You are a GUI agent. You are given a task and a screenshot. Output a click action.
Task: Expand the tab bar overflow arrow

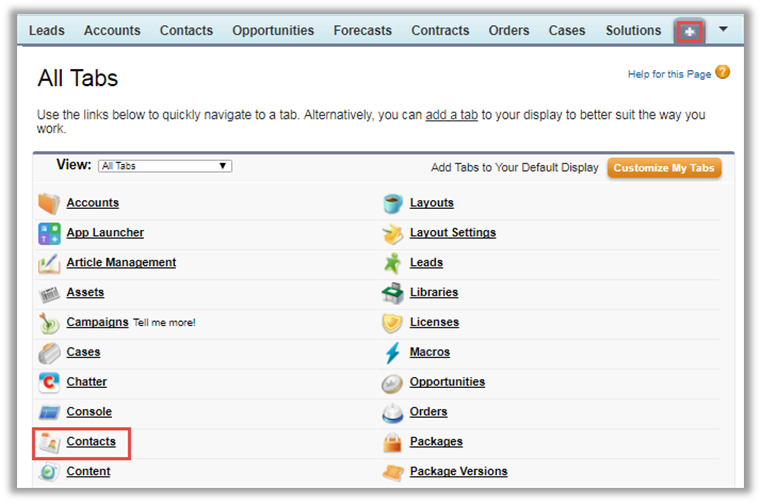723,30
